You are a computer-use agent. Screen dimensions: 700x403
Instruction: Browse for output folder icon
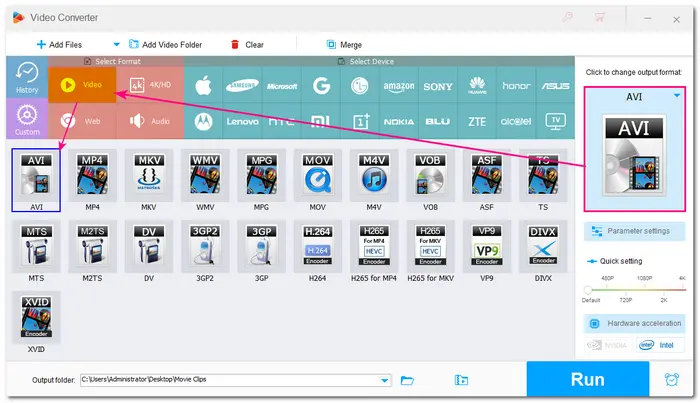[407, 380]
